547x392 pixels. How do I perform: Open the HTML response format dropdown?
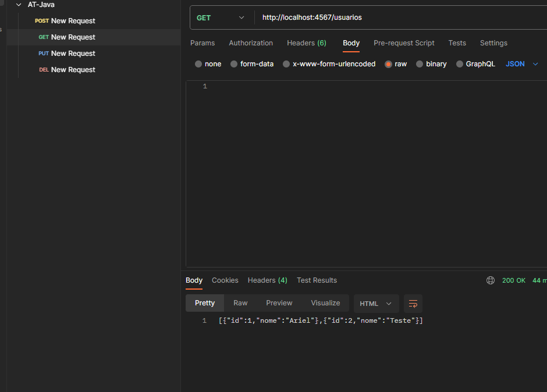tap(375, 304)
